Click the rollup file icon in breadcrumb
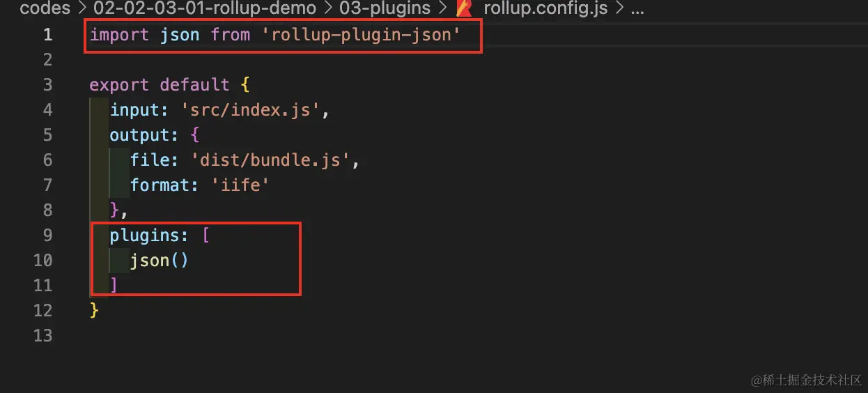The height and width of the screenshot is (393, 868). (x=465, y=9)
